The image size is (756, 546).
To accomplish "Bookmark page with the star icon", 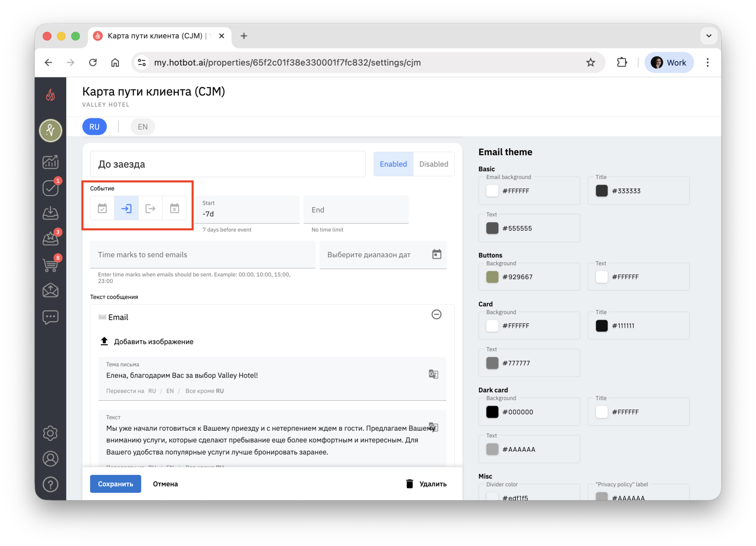I will pos(590,63).
